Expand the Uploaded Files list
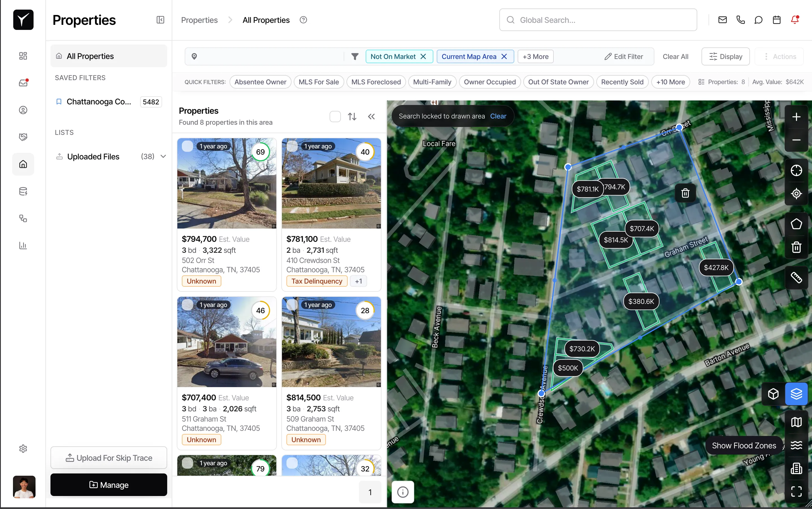Screen dimensions: 812x509 point(163,157)
